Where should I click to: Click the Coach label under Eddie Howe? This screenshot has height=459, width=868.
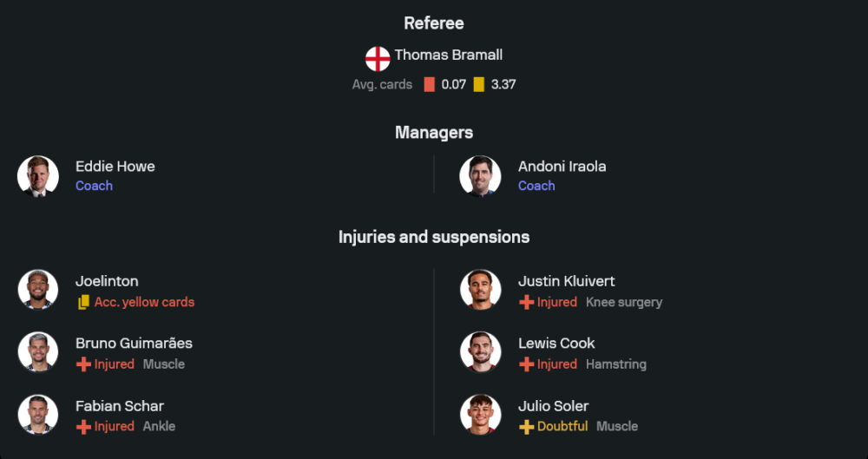[94, 186]
